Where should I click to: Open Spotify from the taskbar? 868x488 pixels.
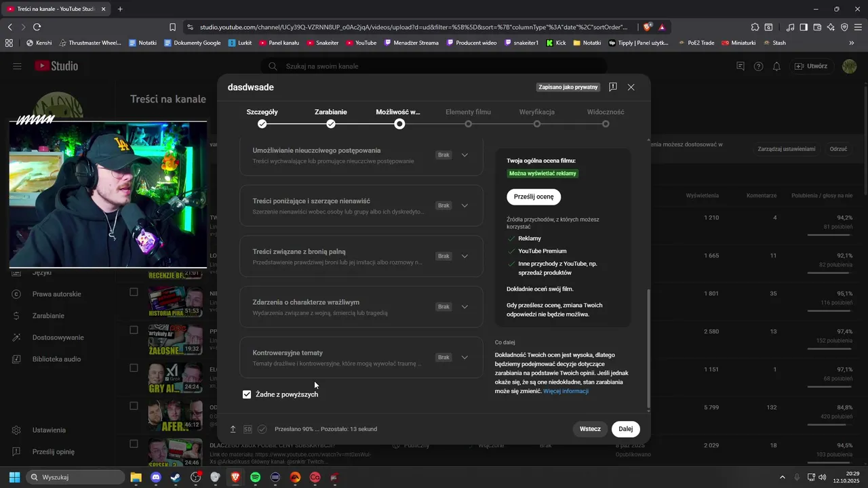pos(255,477)
